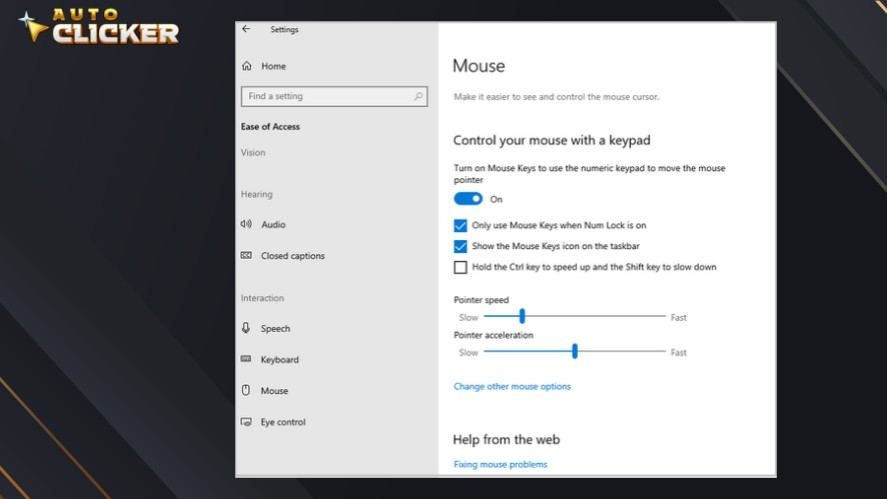Image resolution: width=887 pixels, height=499 pixels.
Task: Select Audio in the sidebar
Action: (x=273, y=225)
